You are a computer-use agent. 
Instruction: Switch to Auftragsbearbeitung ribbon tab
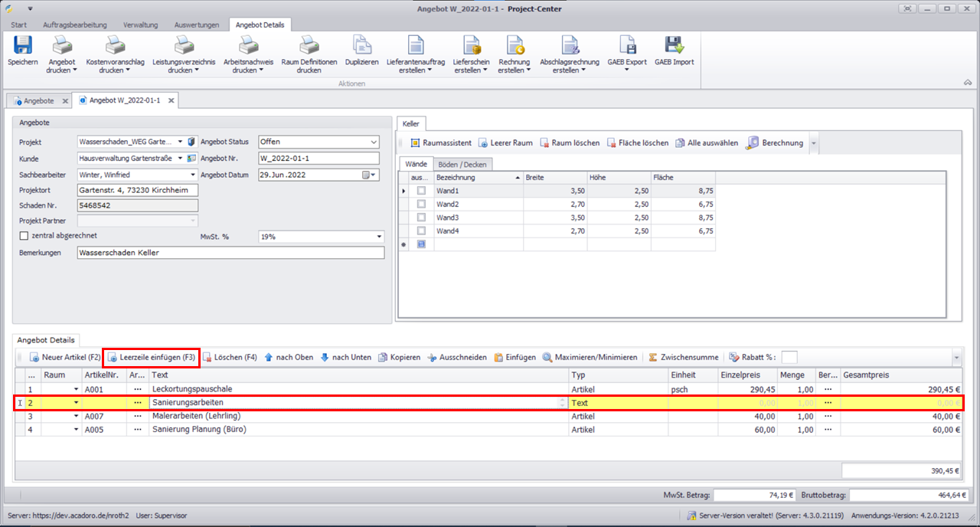(x=75, y=25)
